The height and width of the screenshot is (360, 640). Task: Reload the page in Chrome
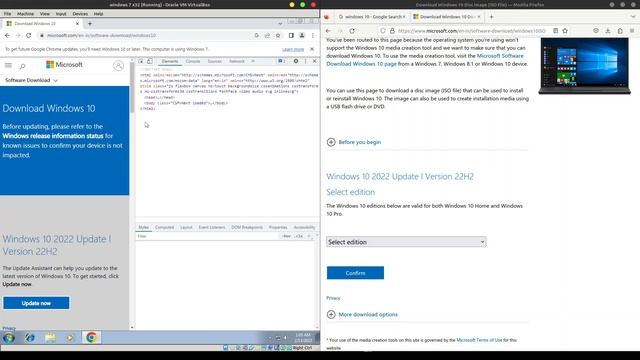(29, 36)
